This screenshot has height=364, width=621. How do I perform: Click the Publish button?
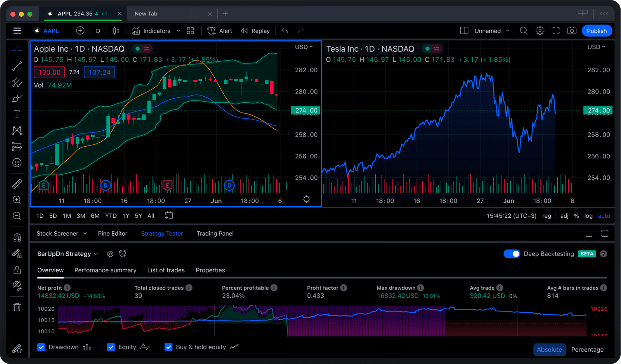tap(597, 31)
